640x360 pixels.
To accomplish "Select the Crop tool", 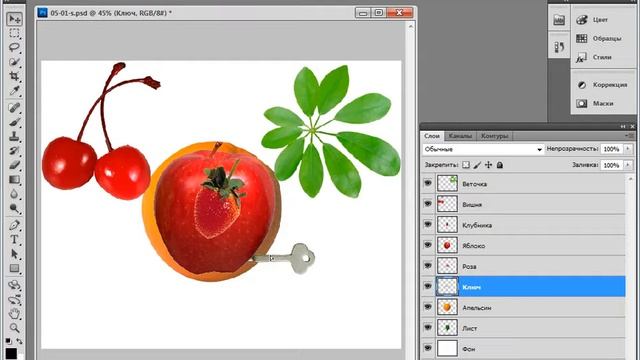I will pyautogui.click(x=14, y=76).
